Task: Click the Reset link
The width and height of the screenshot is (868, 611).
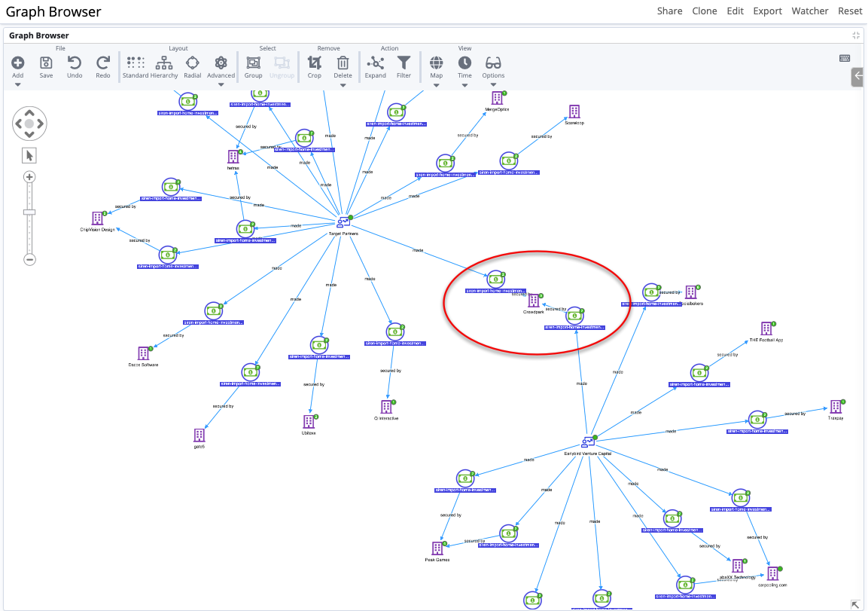Action: tap(850, 11)
